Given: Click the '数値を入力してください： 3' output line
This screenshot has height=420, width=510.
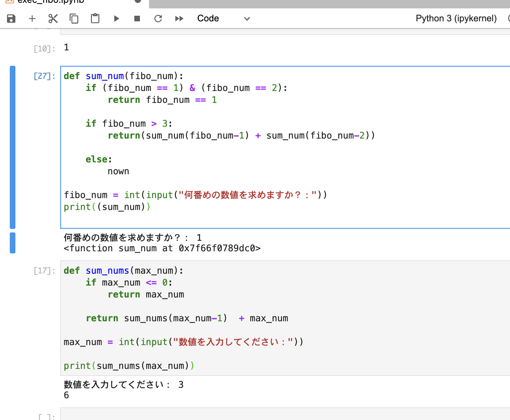Looking at the screenshot, I should pyautogui.click(x=123, y=385).
